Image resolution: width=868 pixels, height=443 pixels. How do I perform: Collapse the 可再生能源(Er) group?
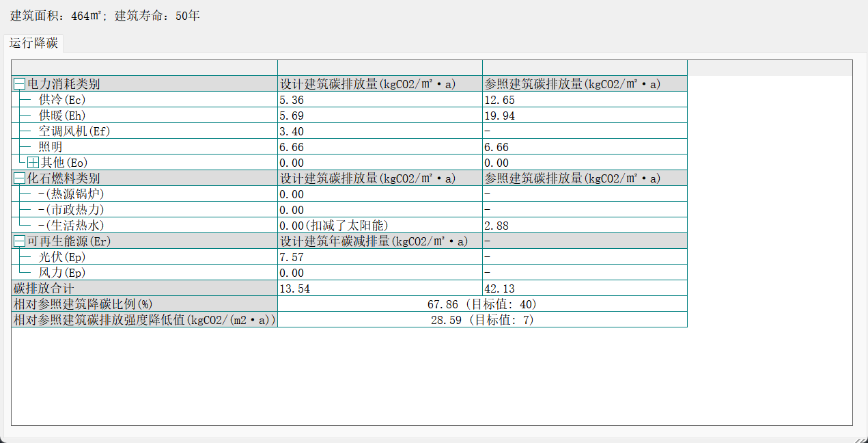[19, 241]
